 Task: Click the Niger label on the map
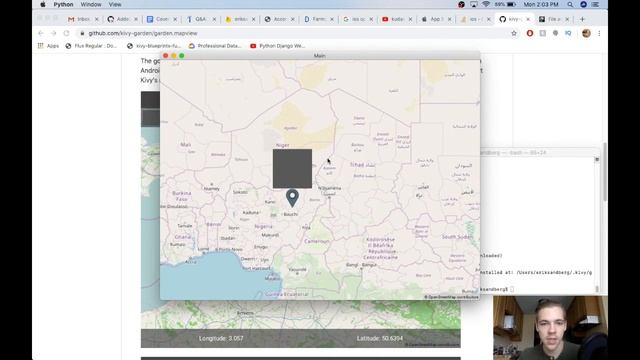click(282, 145)
